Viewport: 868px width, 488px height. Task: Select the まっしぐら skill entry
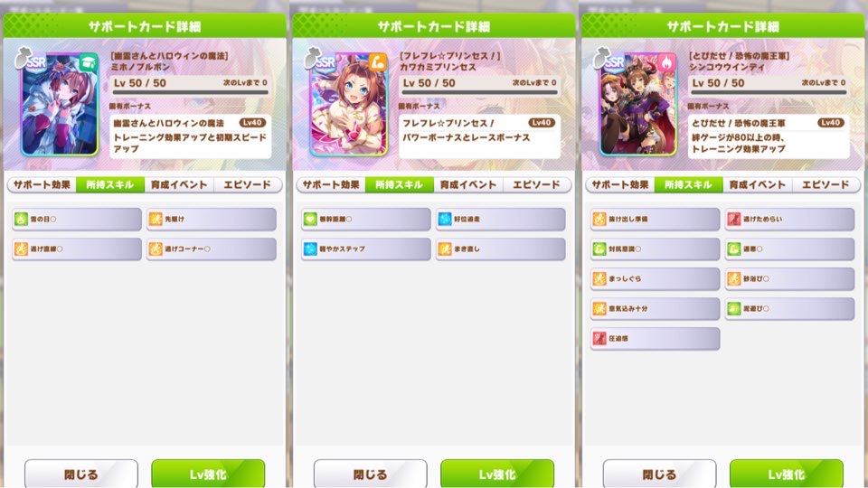coord(655,279)
